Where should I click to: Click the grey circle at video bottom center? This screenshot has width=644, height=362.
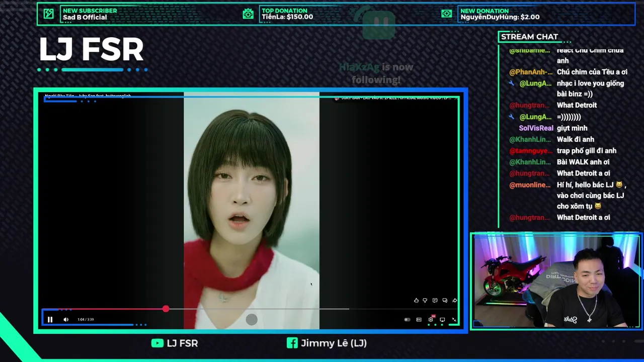click(x=252, y=319)
